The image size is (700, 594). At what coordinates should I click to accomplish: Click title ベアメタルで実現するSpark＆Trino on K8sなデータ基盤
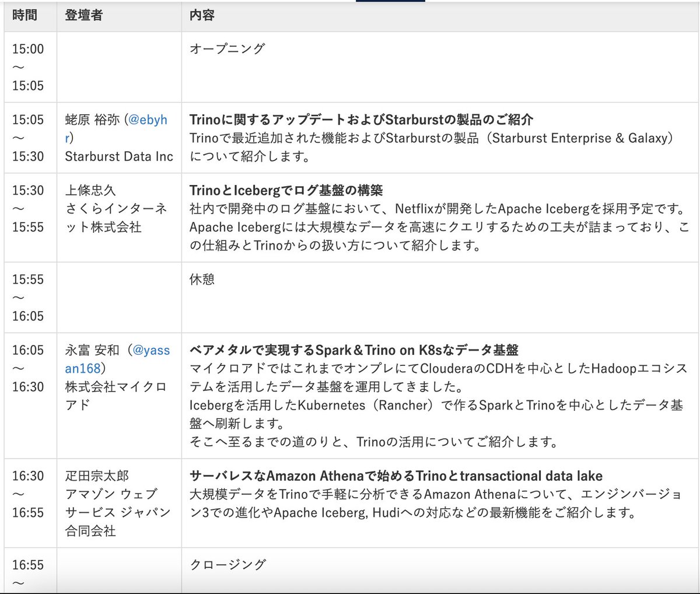tap(354, 350)
